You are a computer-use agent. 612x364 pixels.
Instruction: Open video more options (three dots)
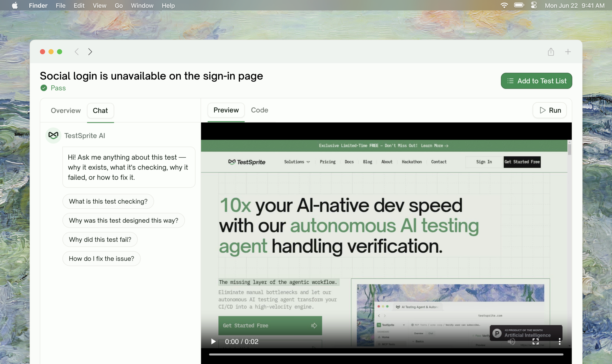(x=559, y=341)
